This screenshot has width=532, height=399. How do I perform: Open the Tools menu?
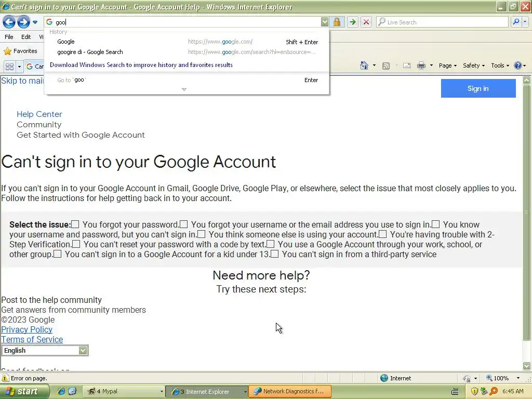[500, 65]
